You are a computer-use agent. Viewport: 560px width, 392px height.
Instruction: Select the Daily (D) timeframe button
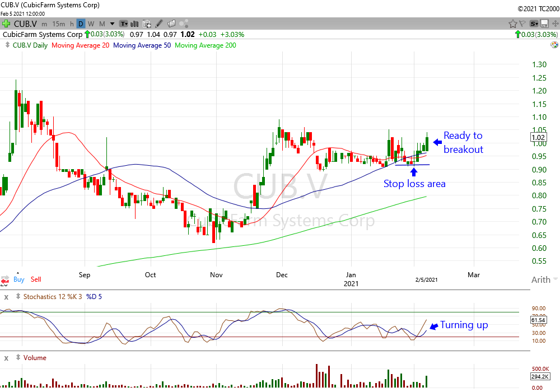pyautogui.click(x=81, y=24)
